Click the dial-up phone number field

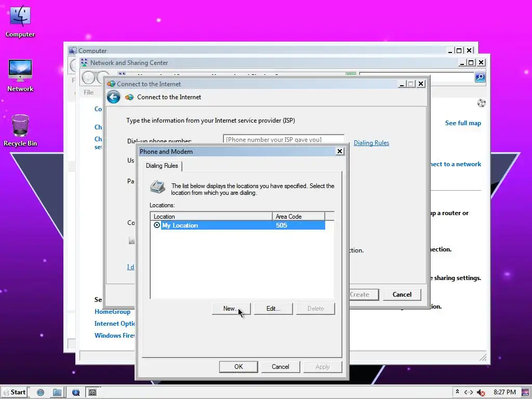[x=284, y=139]
